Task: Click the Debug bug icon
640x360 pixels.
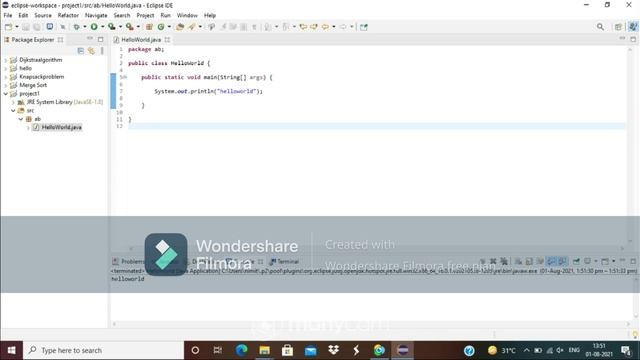Action: [x=76, y=27]
